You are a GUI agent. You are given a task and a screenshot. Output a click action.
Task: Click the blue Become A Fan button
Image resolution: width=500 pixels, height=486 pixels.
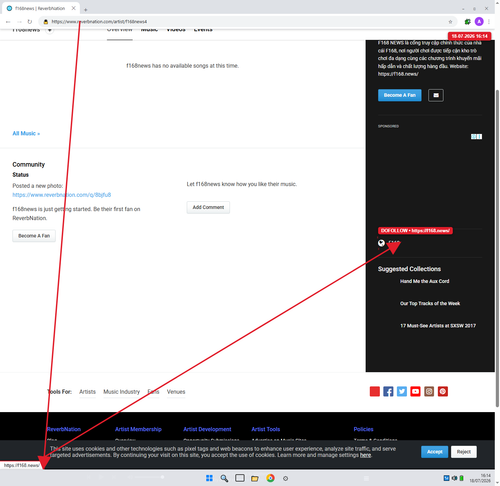(x=399, y=95)
